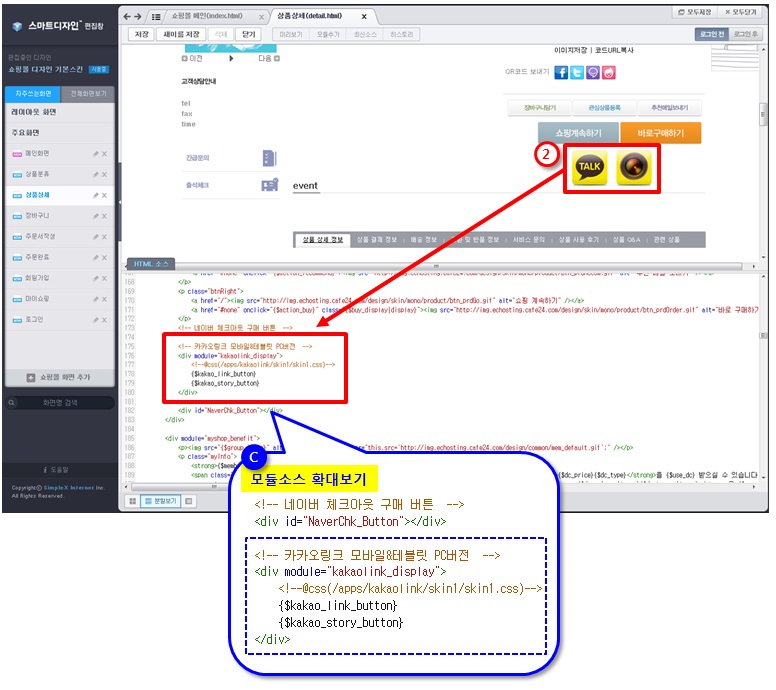The width and height of the screenshot is (776, 690).
Task: Click 쇼핑몰 화면 추가 button
Action: click(x=59, y=378)
